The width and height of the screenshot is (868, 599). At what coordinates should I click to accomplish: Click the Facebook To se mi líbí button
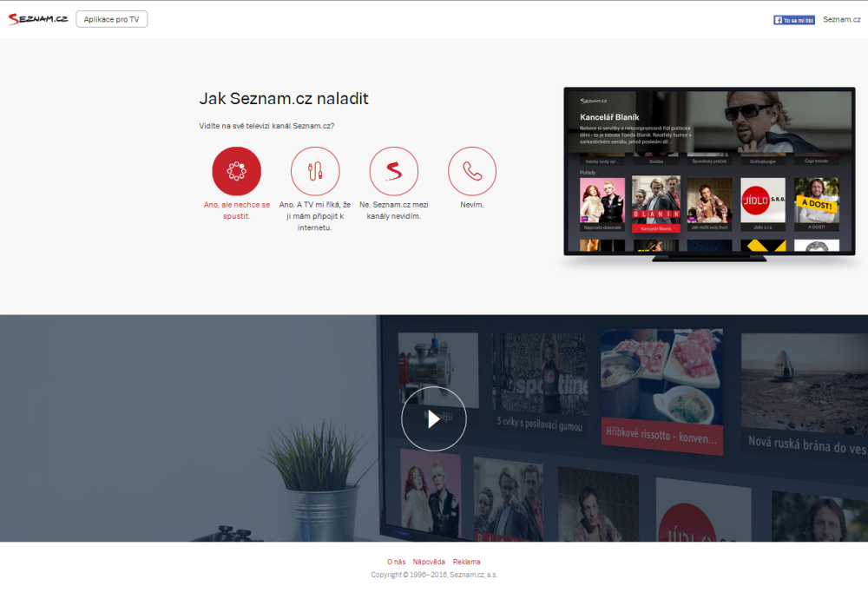(794, 20)
